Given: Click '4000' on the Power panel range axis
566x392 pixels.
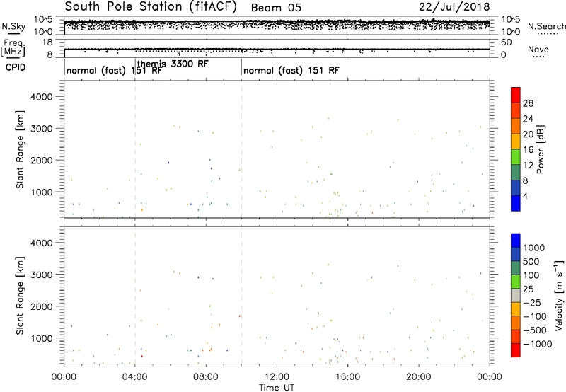Looking at the screenshot, I should coord(42,97).
